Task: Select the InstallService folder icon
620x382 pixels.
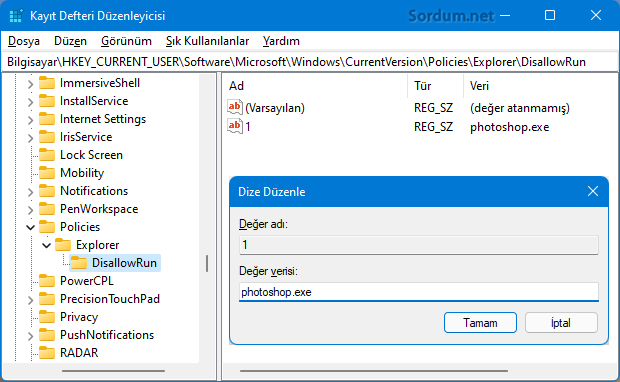Action: coord(47,101)
